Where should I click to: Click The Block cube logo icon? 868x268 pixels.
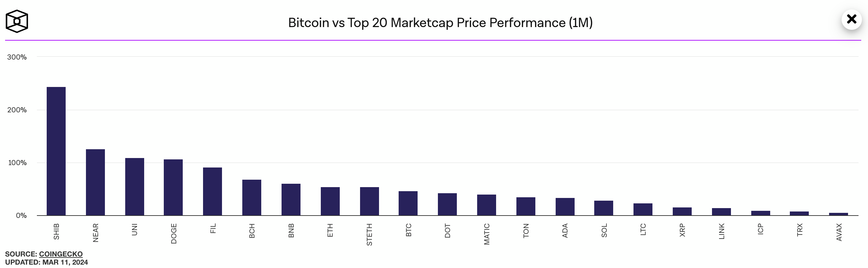point(17,21)
